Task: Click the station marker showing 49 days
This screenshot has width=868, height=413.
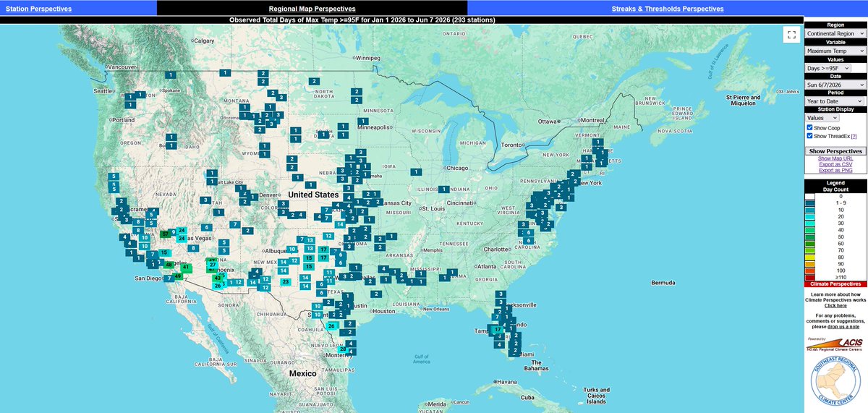Action: 177,276
